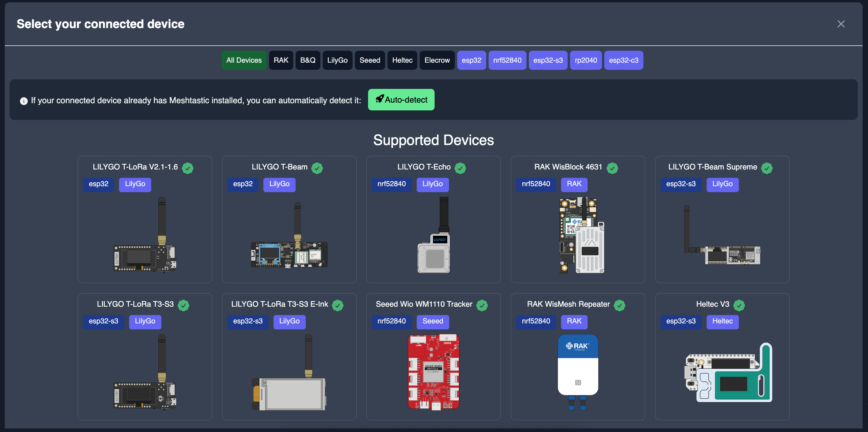Filter by esp32-c3 architecture
Screen dimensions: 868x432
[623, 60]
